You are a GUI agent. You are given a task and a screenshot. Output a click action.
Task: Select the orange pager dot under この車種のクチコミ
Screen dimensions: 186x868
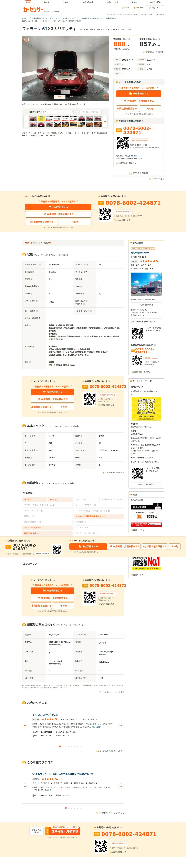(x=65, y=808)
